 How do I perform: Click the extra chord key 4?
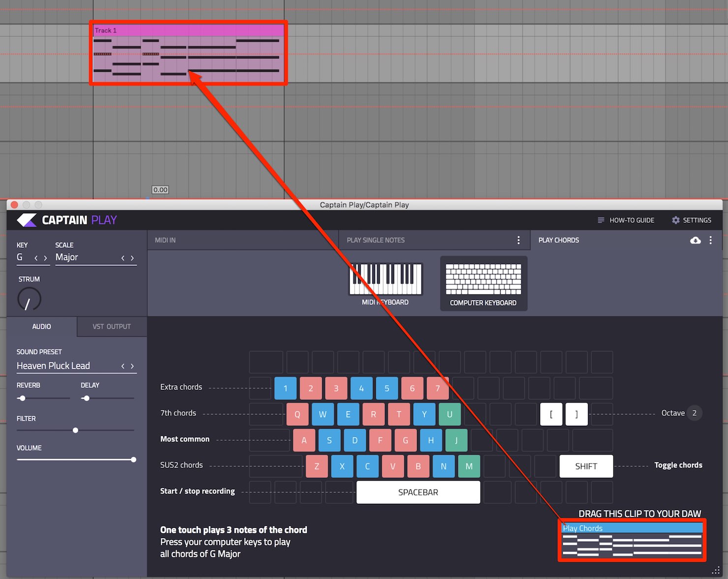tap(362, 388)
